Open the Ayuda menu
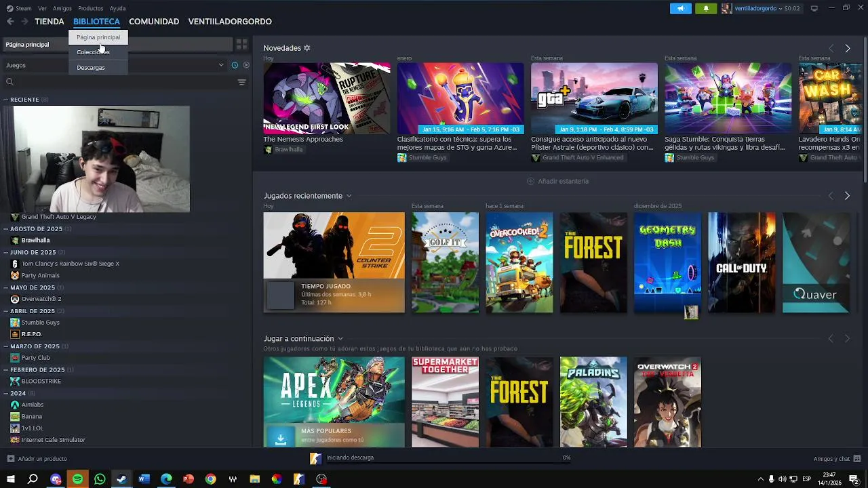 pyautogui.click(x=117, y=8)
